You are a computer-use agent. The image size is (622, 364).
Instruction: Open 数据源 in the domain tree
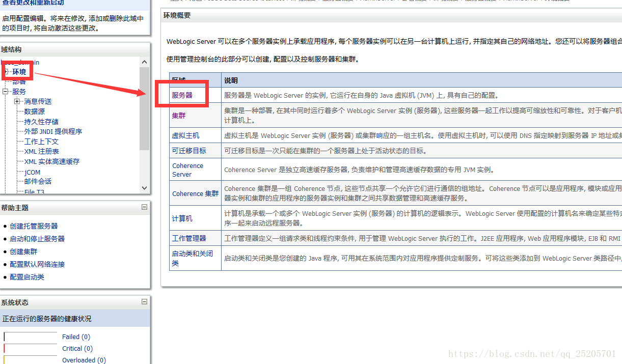coord(34,111)
